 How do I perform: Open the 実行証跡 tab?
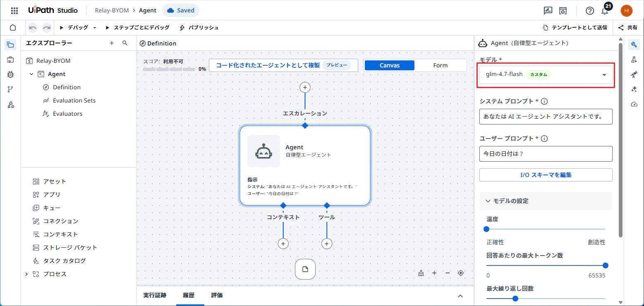(155, 296)
